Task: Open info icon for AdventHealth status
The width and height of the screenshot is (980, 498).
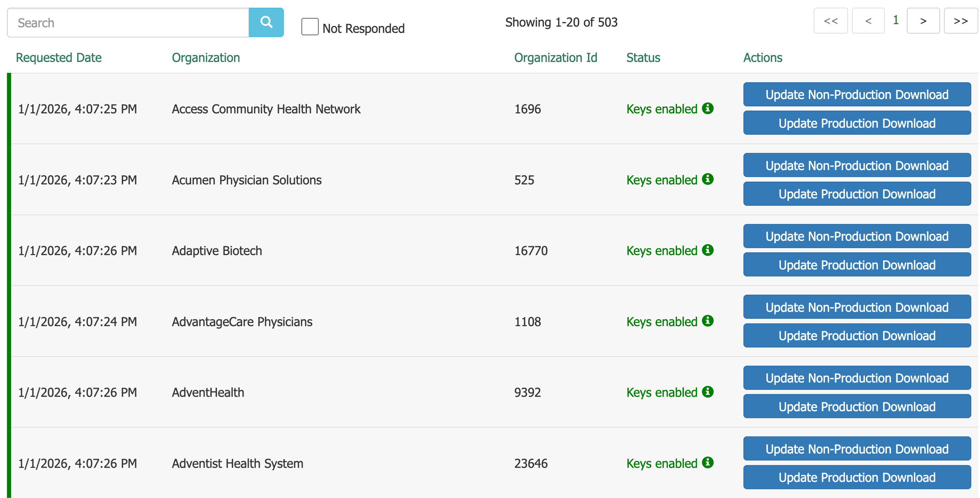Action: (x=708, y=392)
